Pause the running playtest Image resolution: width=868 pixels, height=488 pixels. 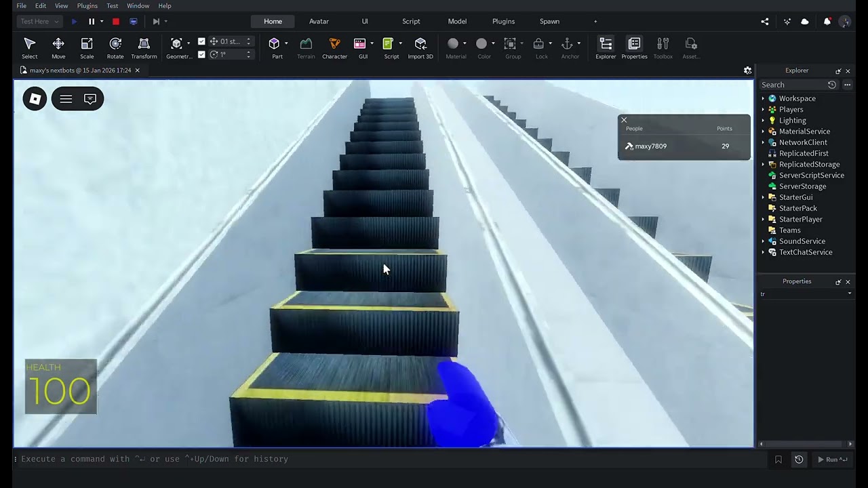tap(92, 22)
